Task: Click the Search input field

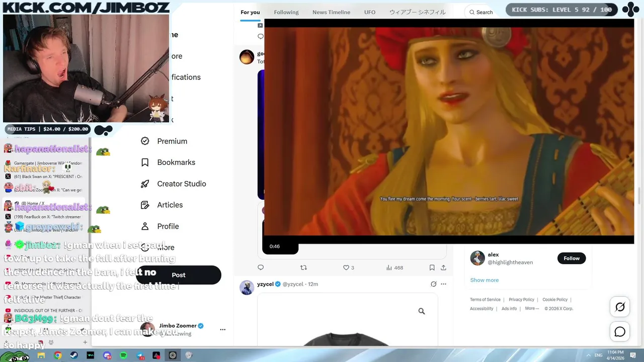Action: pyautogui.click(x=485, y=12)
